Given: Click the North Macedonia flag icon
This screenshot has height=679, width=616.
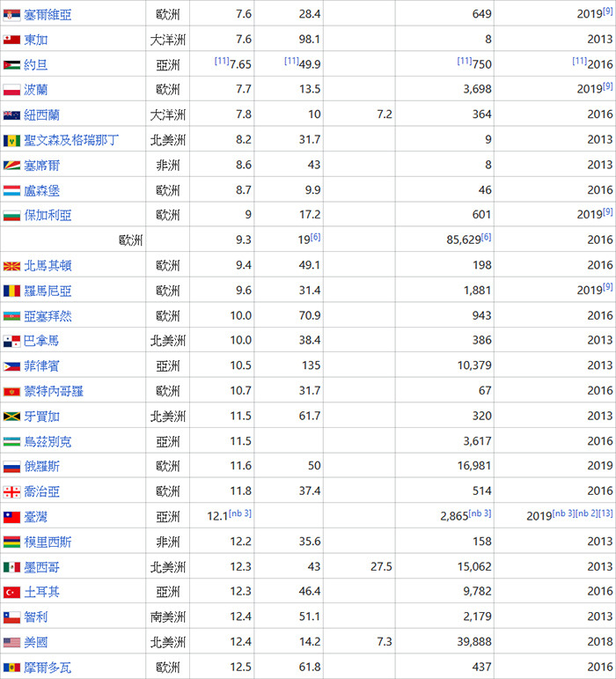Looking at the screenshot, I should 11,266.
